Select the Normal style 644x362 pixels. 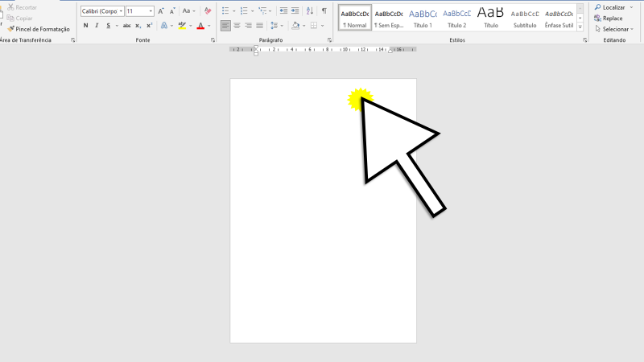coord(355,18)
